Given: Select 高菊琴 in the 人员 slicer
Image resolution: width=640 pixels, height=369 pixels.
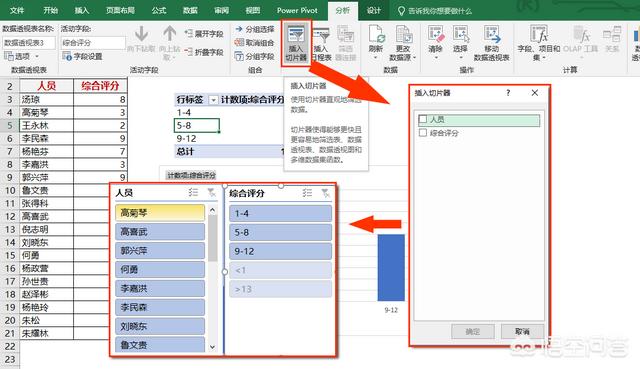Looking at the screenshot, I should [160, 213].
